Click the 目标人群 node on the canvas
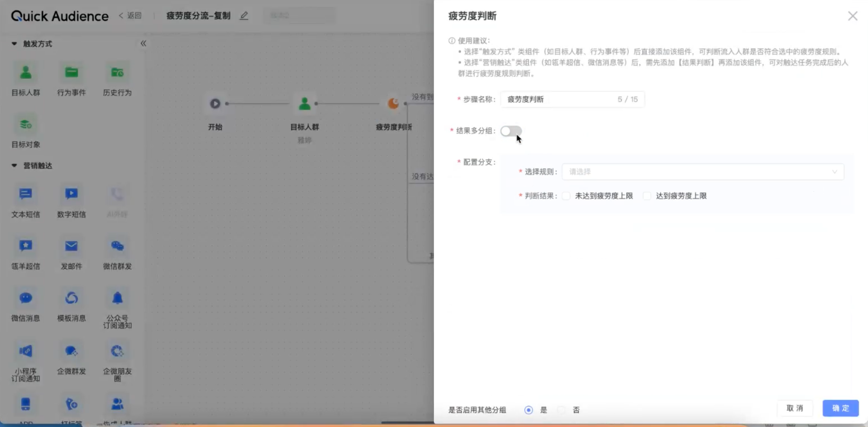 [305, 104]
